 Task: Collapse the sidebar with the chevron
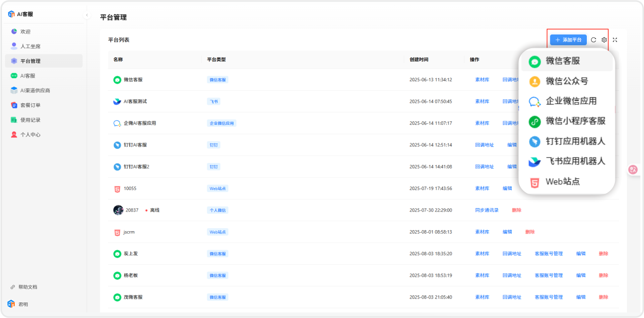[87, 15]
